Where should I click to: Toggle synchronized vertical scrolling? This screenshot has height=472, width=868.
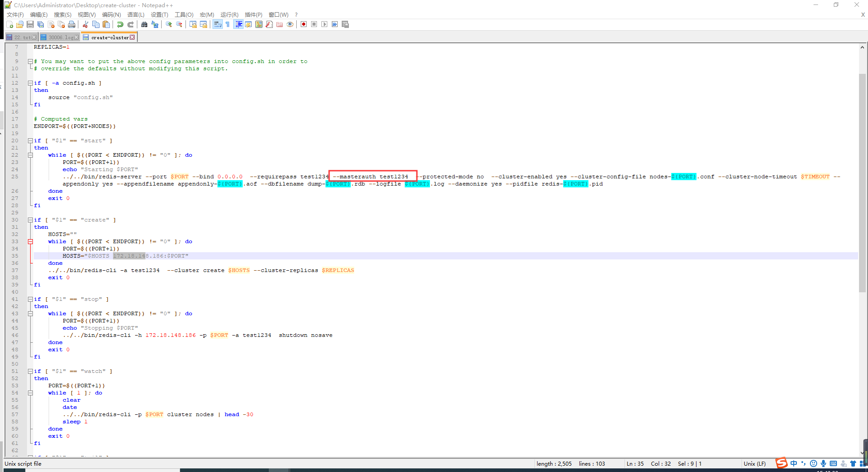193,24
